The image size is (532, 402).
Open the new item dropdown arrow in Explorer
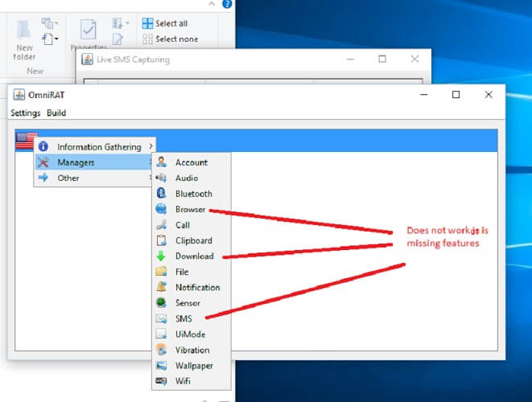(x=56, y=39)
